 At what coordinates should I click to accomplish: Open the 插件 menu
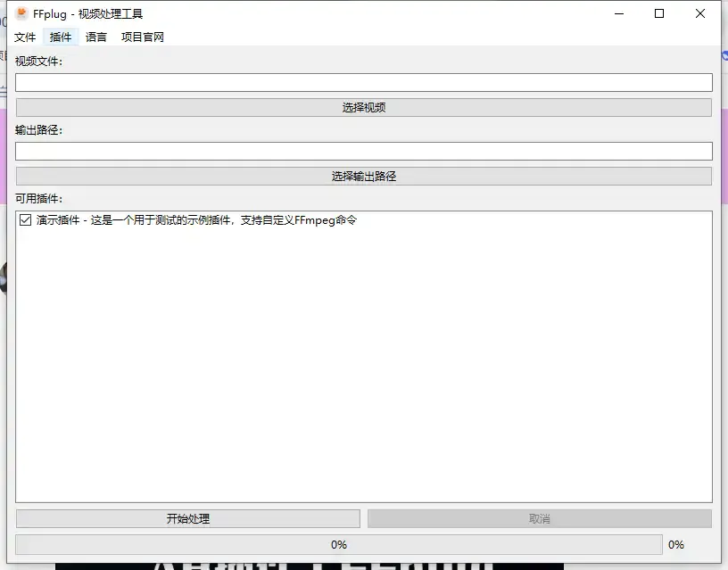click(60, 37)
